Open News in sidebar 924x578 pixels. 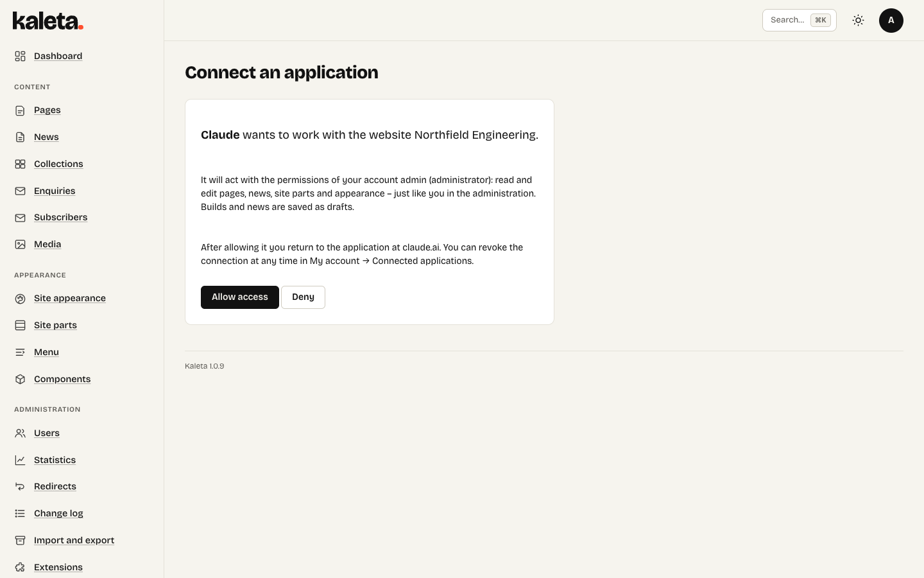[x=46, y=137]
